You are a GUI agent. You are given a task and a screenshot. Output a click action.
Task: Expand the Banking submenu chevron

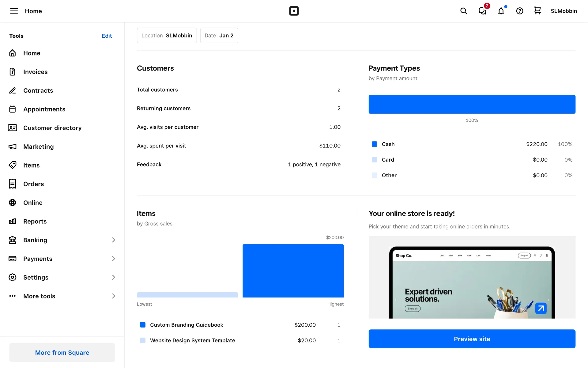(x=113, y=240)
